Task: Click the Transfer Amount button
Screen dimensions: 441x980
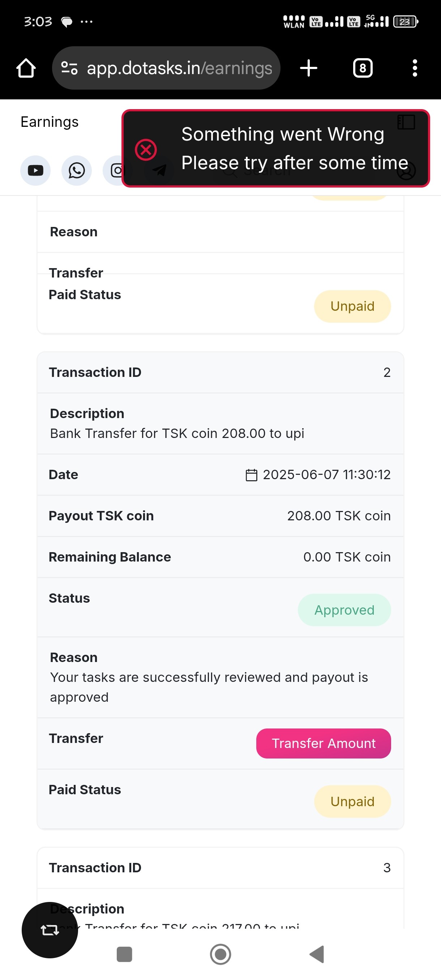Action: click(x=324, y=743)
